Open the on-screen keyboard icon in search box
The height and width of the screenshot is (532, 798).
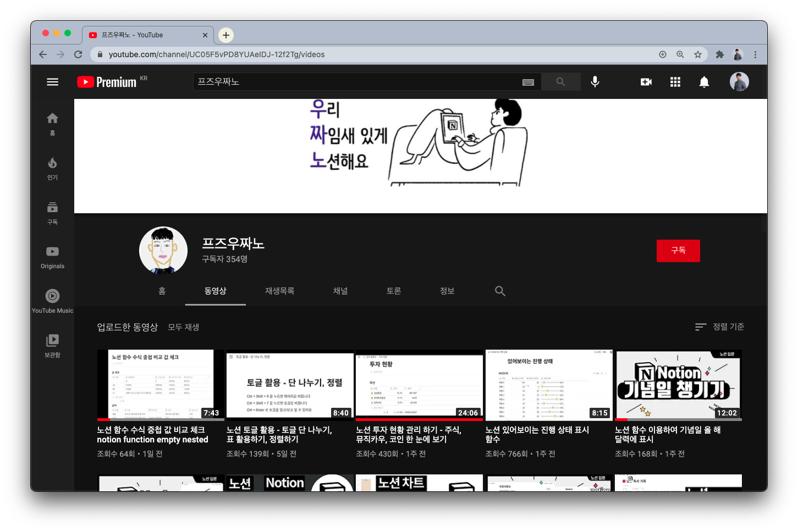(x=528, y=82)
